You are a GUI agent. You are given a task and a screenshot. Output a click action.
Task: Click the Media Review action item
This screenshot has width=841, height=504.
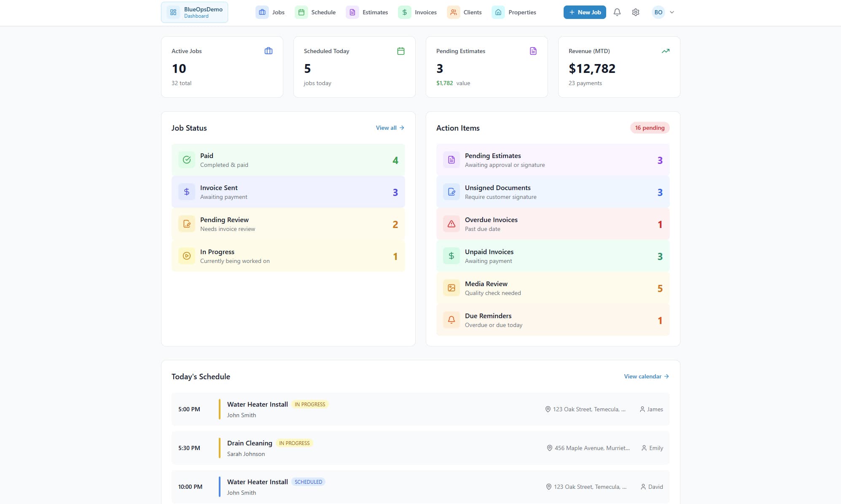553,287
